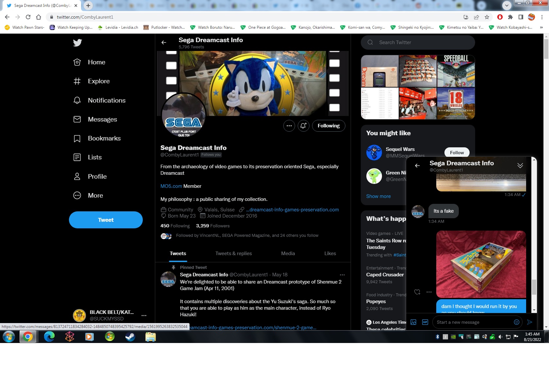This screenshot has height=392, width=549.
Task: Open Steam from the taskbar
Action: [130, 337]
